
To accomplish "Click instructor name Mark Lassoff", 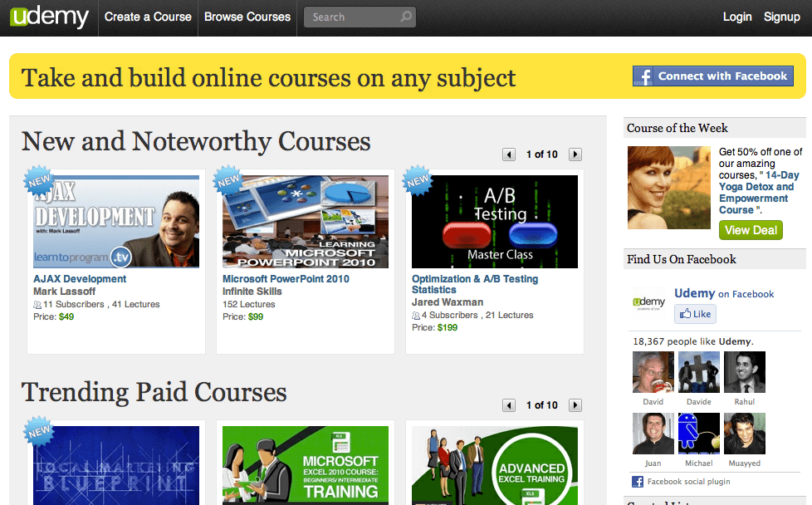I will pos(64,292).
